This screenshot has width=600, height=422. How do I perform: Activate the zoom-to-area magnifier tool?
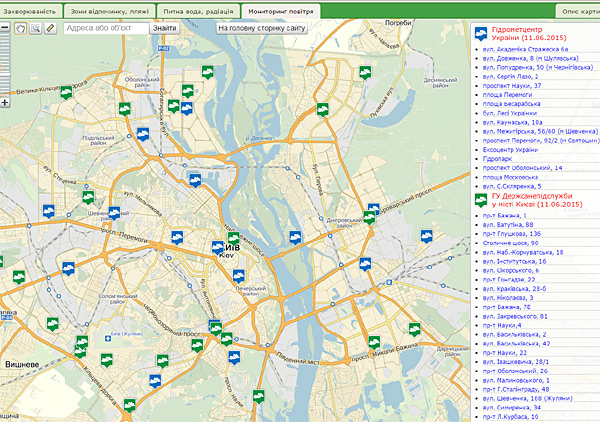click(36, 28)
